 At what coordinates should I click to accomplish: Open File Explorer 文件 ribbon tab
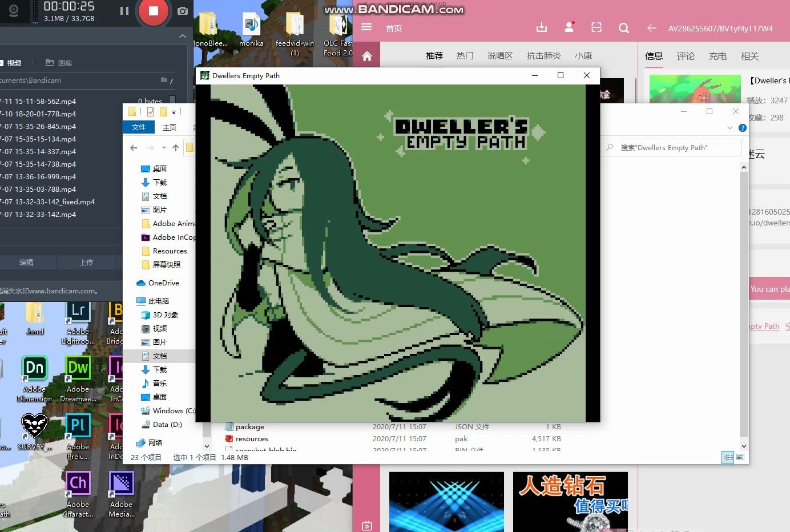pyautogui.click(x=139, y=127)
